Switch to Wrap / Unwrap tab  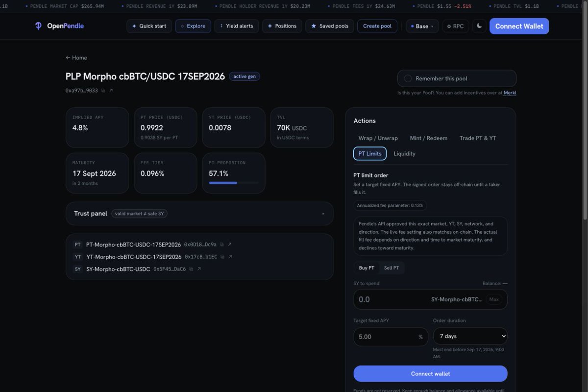pyautogui.click(x=378, y=138)
